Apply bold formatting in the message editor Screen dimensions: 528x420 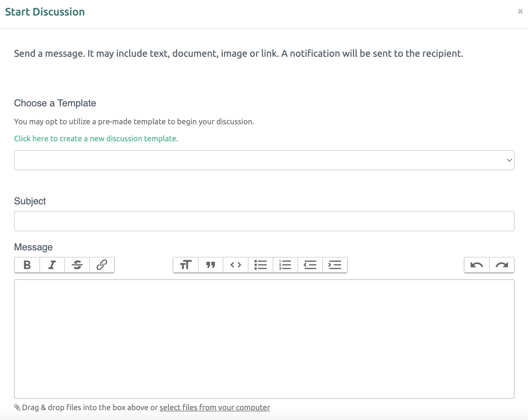27,265
